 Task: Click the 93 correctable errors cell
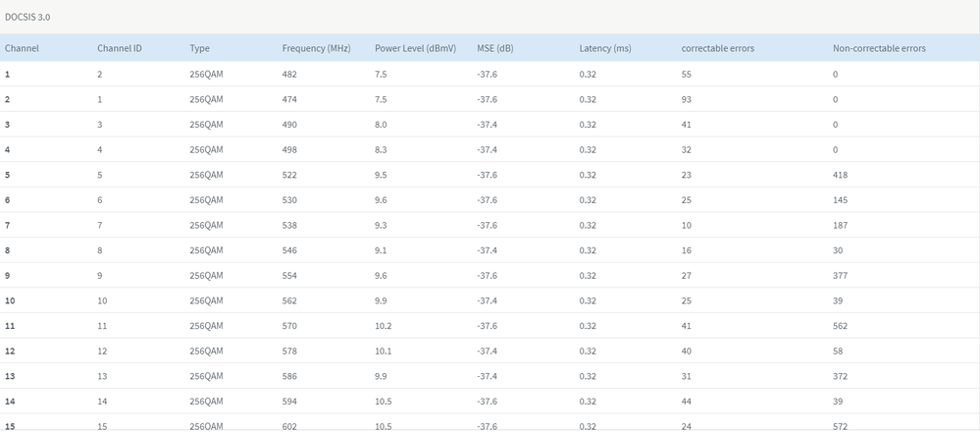(687, 99)
